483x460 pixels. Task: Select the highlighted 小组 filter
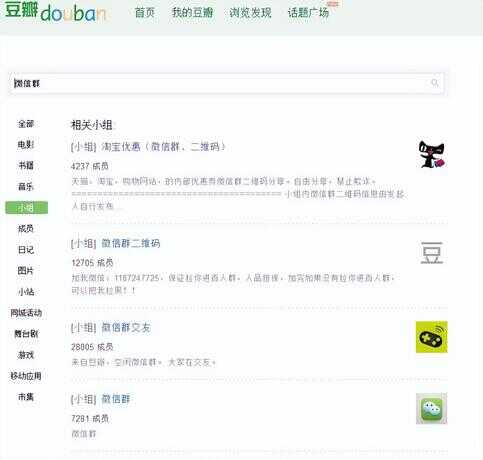pos(27,208)
